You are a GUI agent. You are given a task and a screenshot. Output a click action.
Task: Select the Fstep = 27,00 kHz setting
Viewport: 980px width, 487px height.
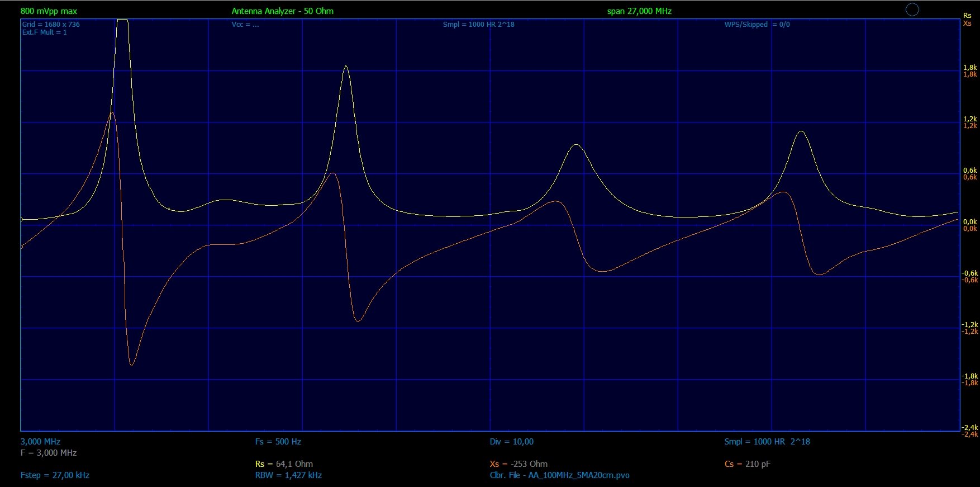[x=55, y=475]
